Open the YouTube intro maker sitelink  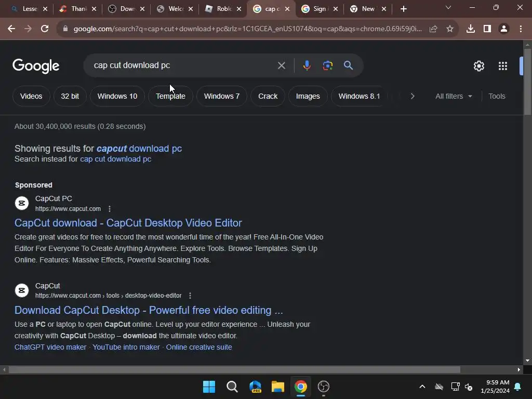pyautogui.click(x=126, y=347)
